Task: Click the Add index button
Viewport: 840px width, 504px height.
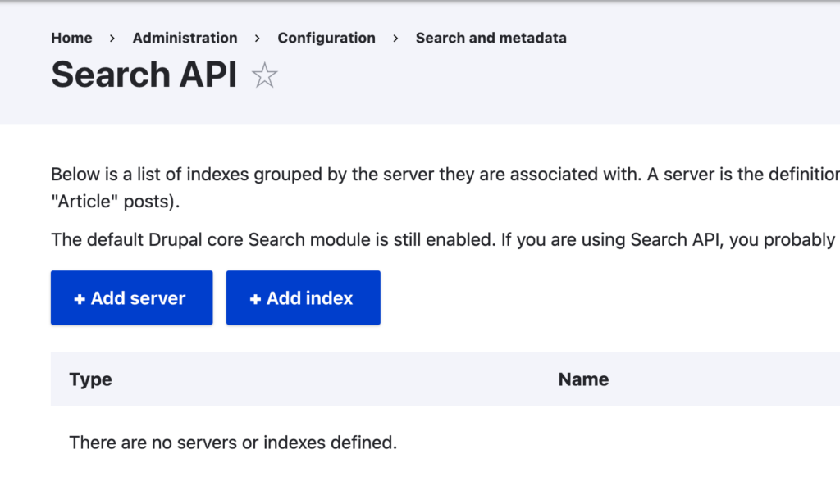Action: pos(304,297)
